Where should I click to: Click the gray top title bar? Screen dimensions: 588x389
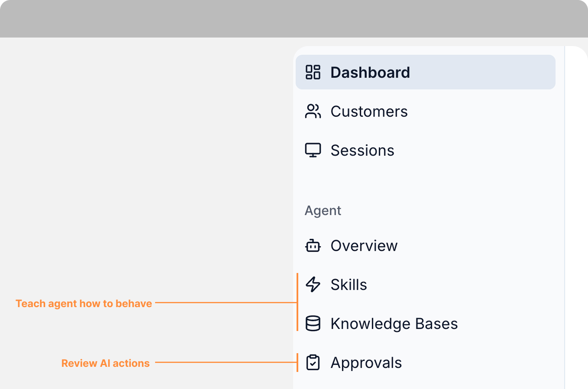tap(294, 19)
